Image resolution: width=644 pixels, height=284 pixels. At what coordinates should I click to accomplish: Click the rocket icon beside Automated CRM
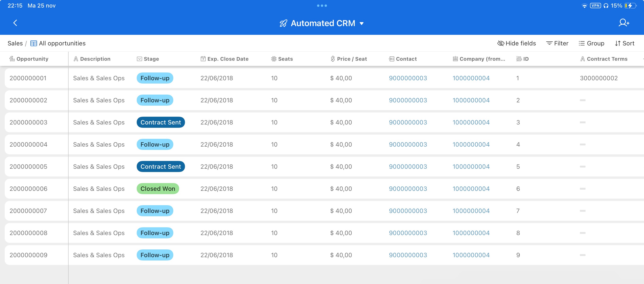pyautogui.click(x=283, y=24)
